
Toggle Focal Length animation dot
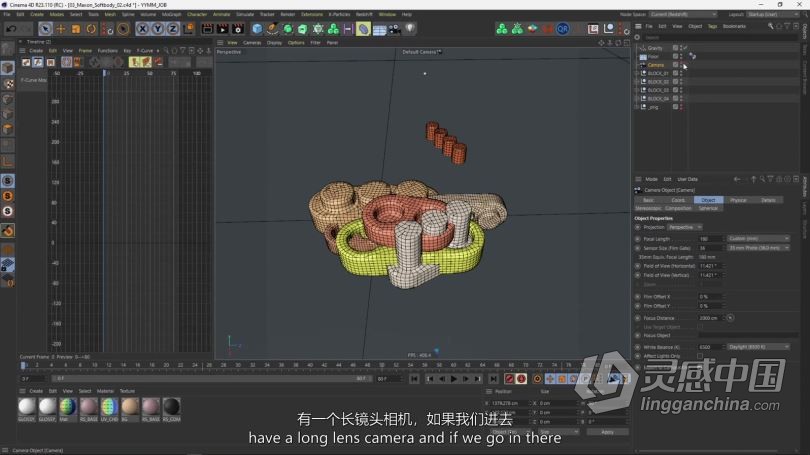click(637, 239)
